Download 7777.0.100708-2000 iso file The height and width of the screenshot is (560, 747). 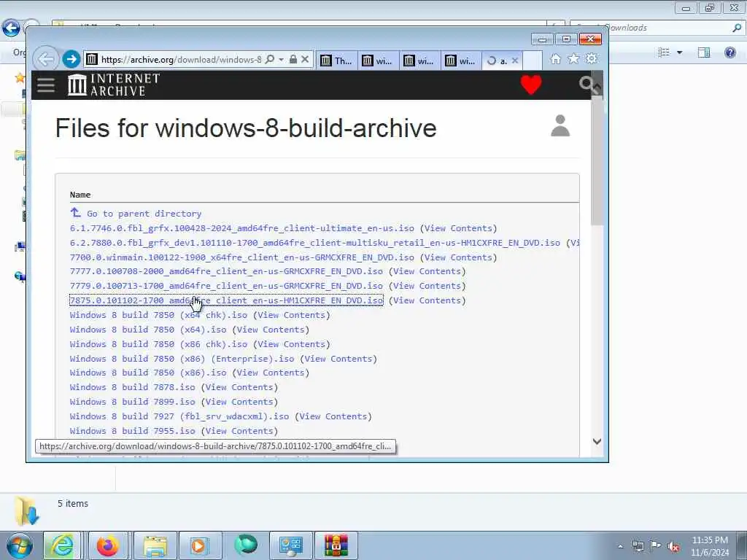[226, 271]
